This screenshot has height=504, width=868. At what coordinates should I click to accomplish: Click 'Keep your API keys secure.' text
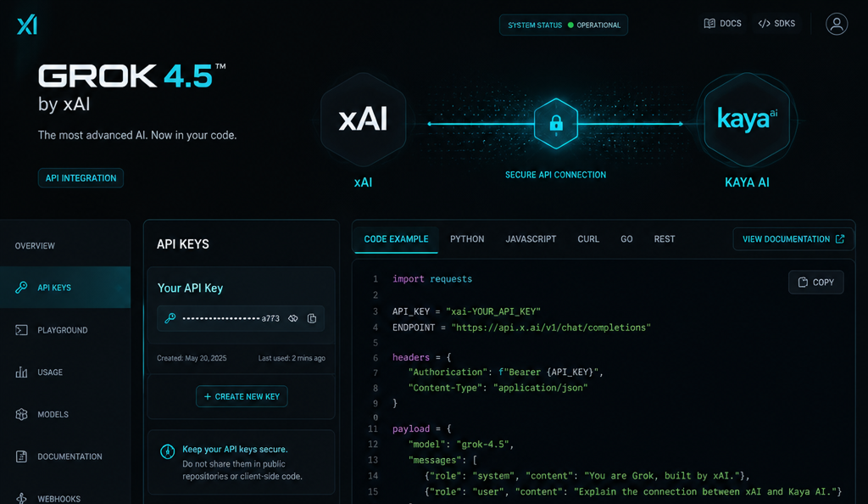[x=236, y=449]
